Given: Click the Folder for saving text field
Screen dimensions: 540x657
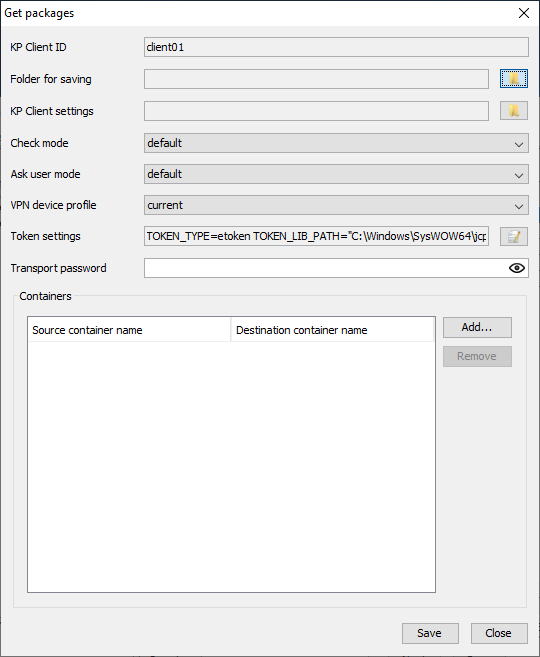Looking at the screenshot, I should 316,79.
